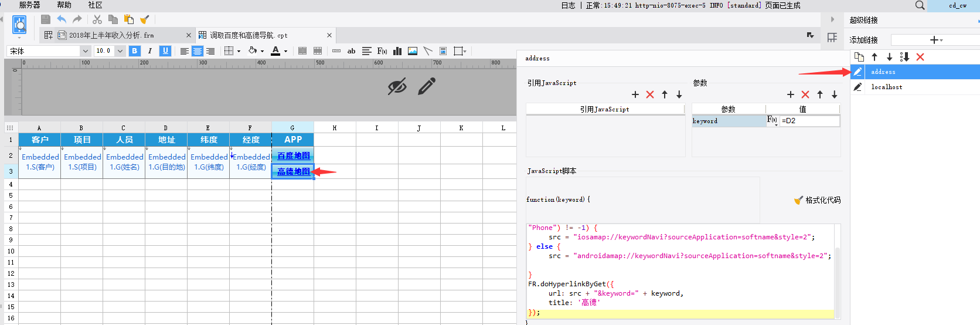980x325 pixels.
Task: Open the report preview icon
Action: (x=19, y=25)
